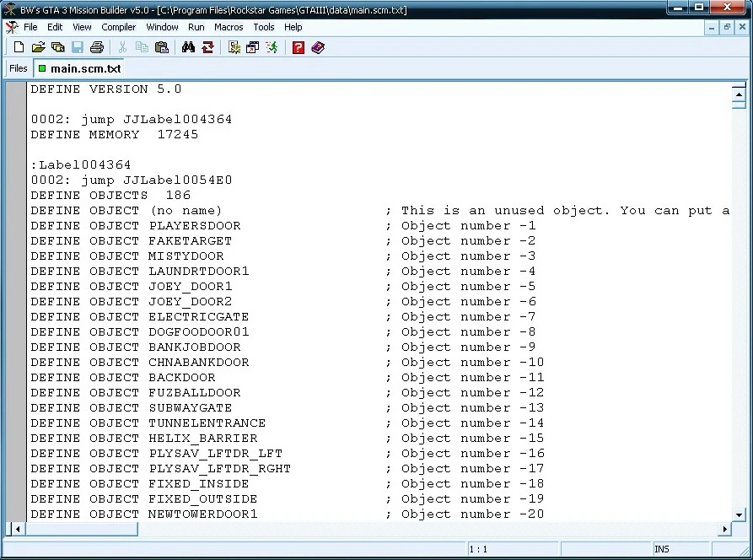Create a new file

coord(18,47)
